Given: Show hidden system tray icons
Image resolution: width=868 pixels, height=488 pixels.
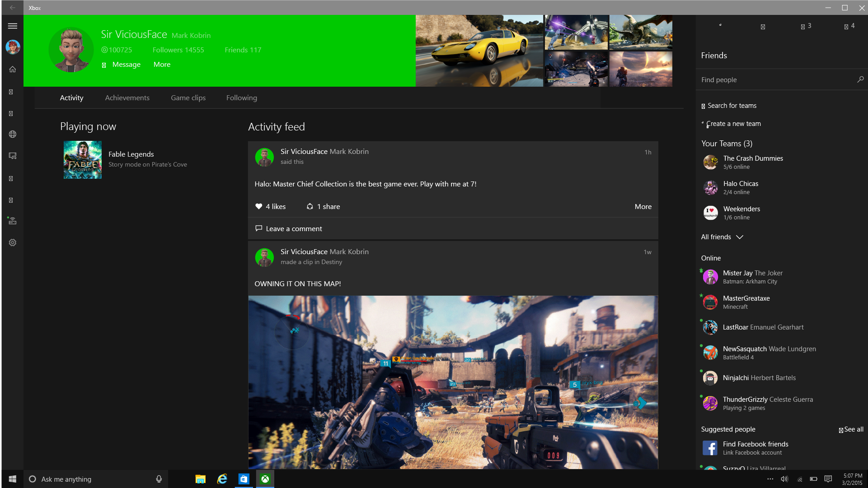Looking at the screenshot, I should pos(770,479).
